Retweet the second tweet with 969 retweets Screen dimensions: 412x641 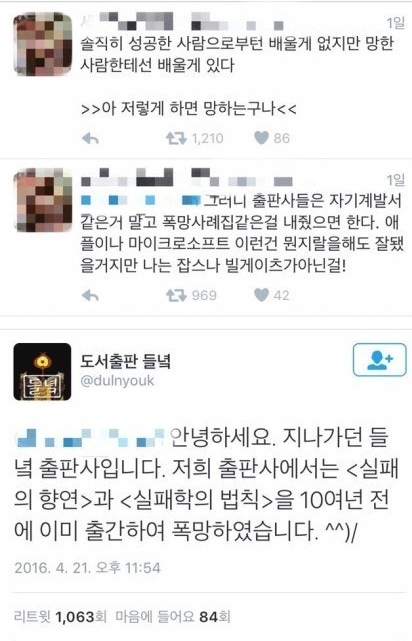[x=176, y=295]
